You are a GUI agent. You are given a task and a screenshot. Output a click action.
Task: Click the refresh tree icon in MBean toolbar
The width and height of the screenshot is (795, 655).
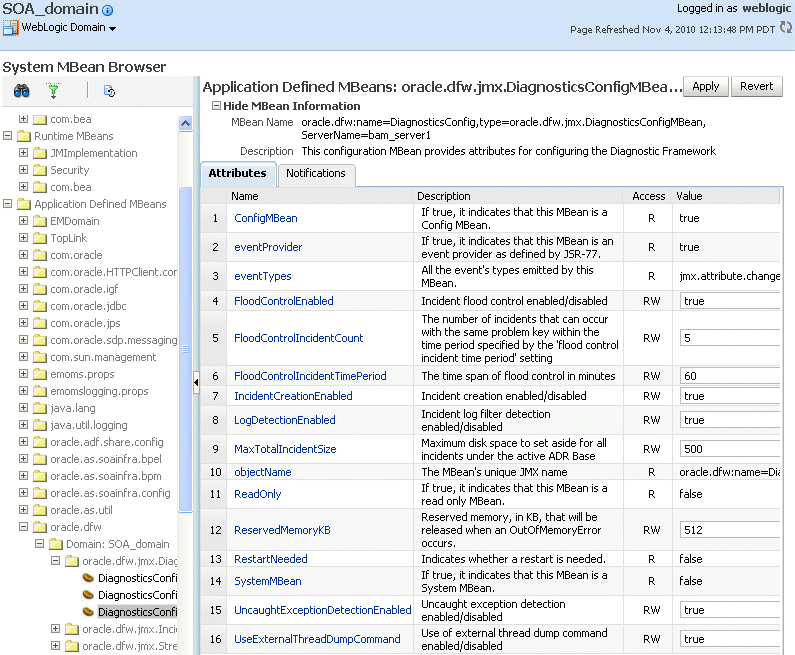click(x=110, y=91)
